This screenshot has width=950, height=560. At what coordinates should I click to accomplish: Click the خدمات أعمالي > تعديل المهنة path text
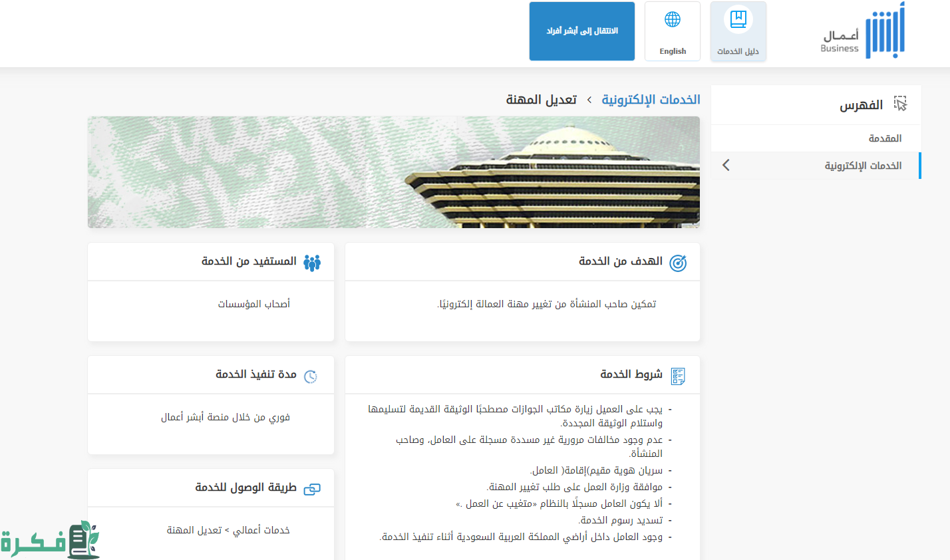pyautogui.click(x=228, y=530)
